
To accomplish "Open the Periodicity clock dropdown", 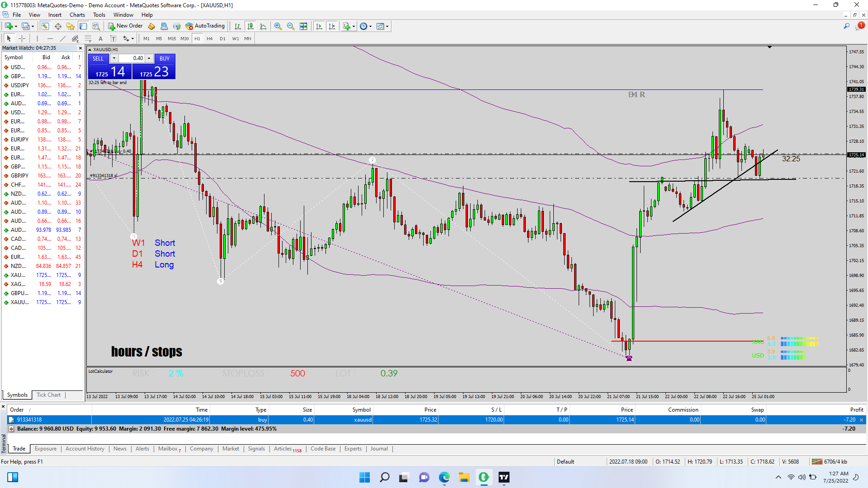I will pos(370,26).
